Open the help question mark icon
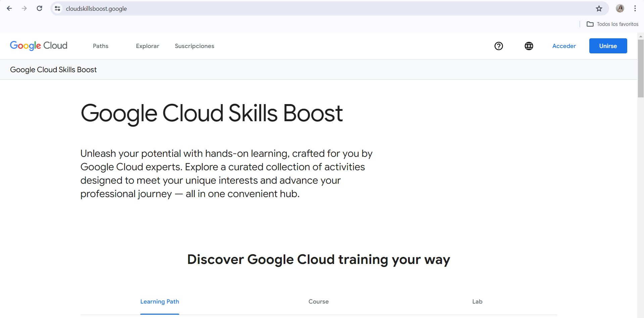Screen dimensions: 644x318 499,46
